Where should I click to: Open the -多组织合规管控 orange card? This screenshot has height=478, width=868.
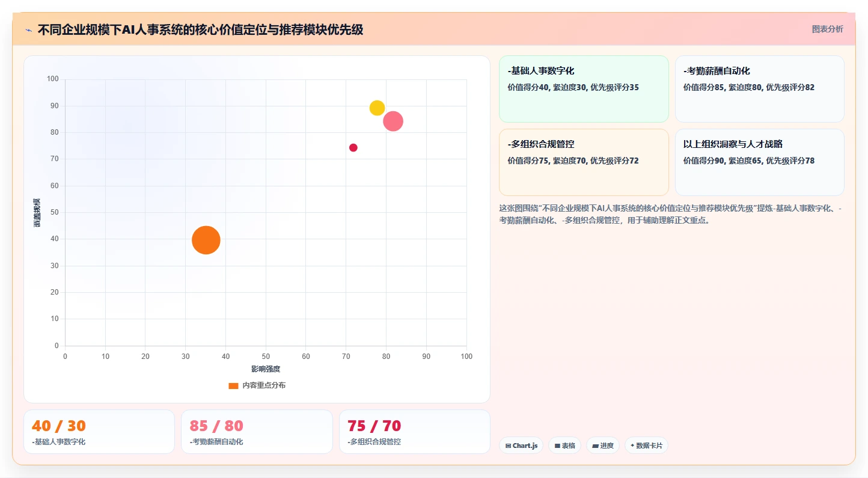coord(584,162)
